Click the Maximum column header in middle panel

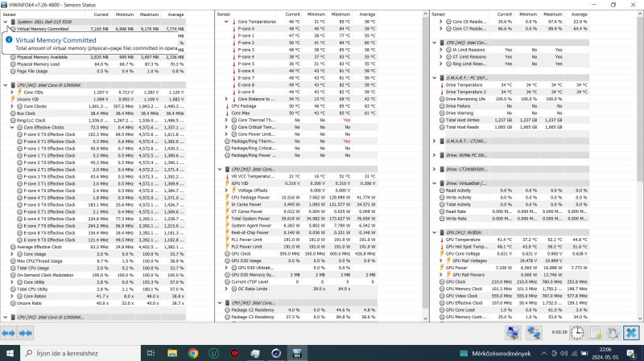point(341,14)
